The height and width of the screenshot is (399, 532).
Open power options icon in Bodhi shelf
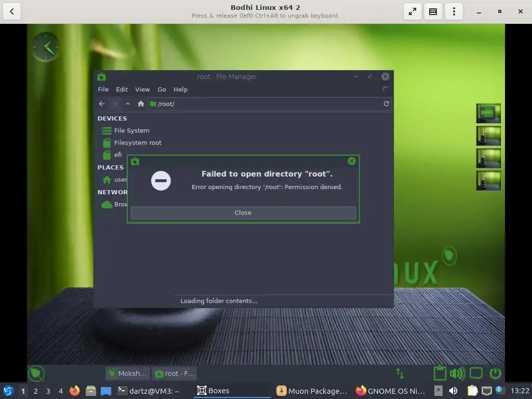pyautogui.click(x=495, y=374)
